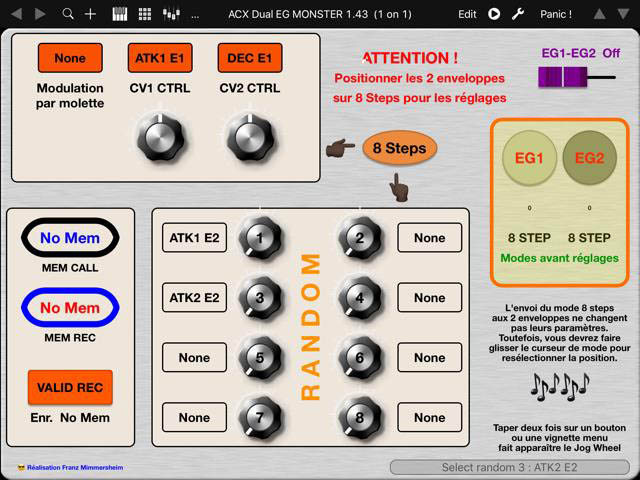Open the search magnifier icon
The image size is (640, 480).
[68, 14]
